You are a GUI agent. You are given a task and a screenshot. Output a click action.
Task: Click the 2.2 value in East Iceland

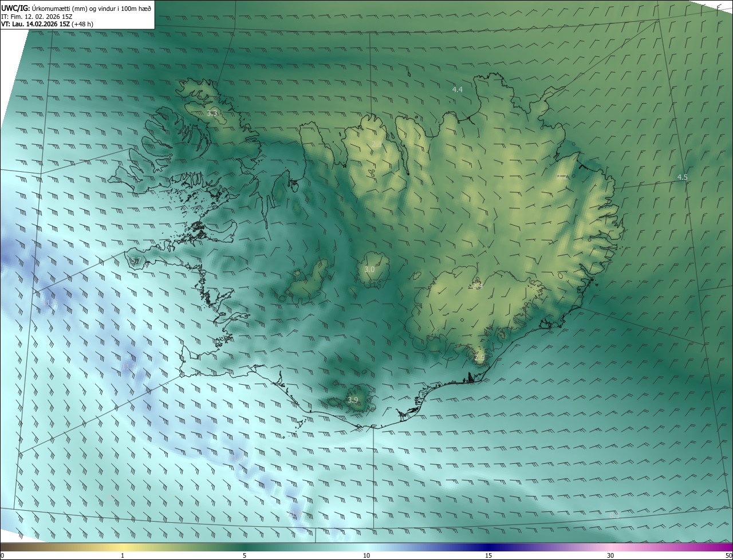pos(562,177)
